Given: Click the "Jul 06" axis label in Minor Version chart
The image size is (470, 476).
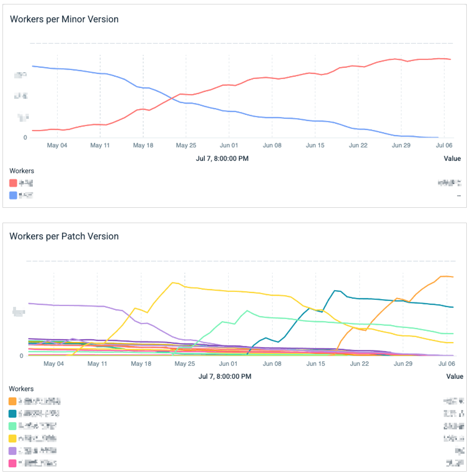Looking at the screenshot, I should click(444, 145).
